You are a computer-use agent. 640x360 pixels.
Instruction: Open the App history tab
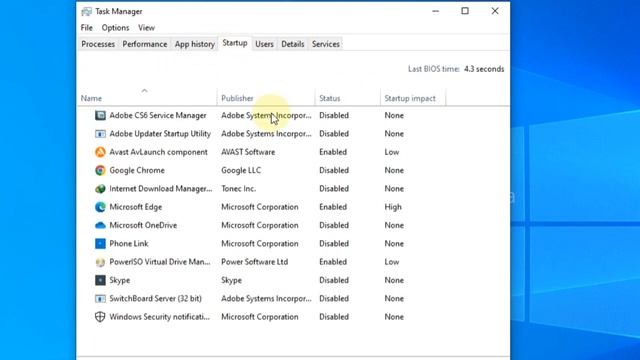pyautogui.click(x=195, y=44)
